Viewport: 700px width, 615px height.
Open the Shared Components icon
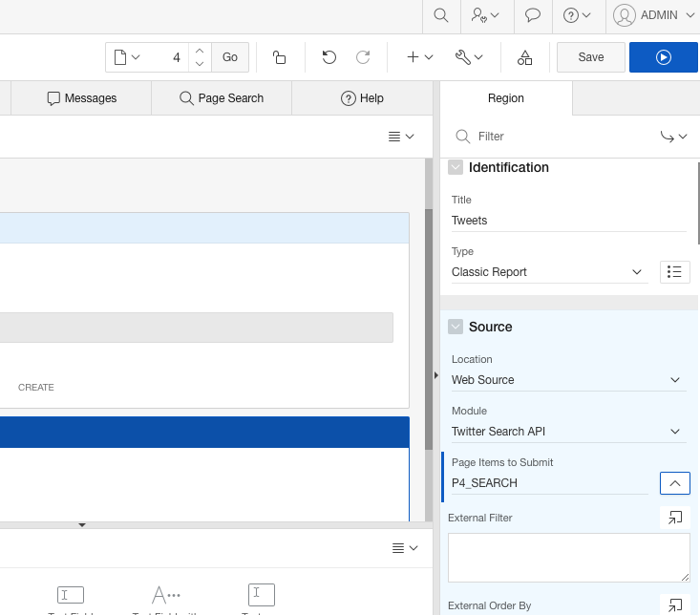point(524,57)
